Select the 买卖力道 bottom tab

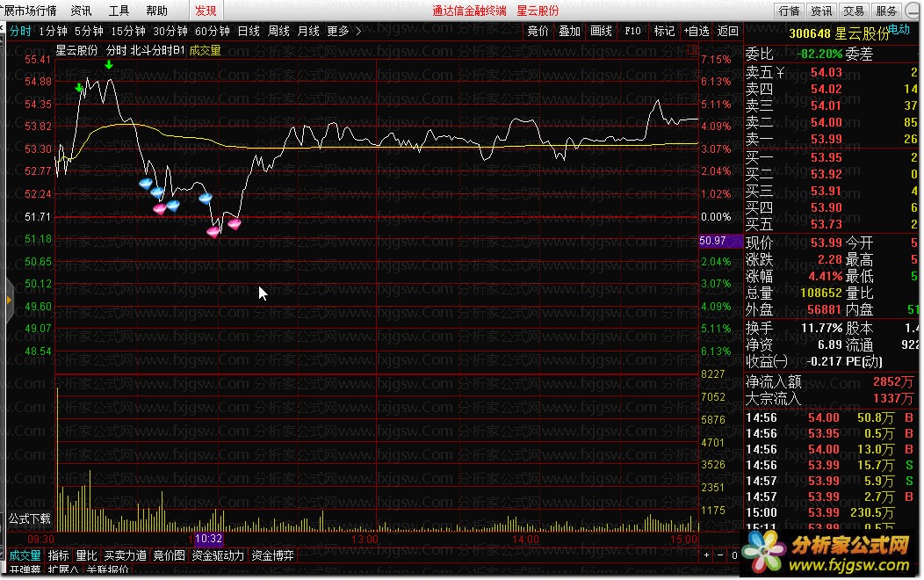coord(125,555)
